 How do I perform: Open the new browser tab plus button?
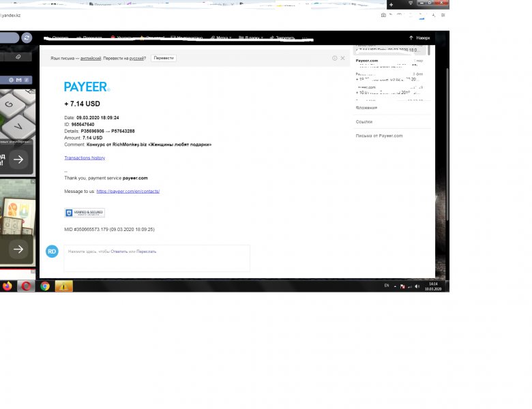pos(391,5)
